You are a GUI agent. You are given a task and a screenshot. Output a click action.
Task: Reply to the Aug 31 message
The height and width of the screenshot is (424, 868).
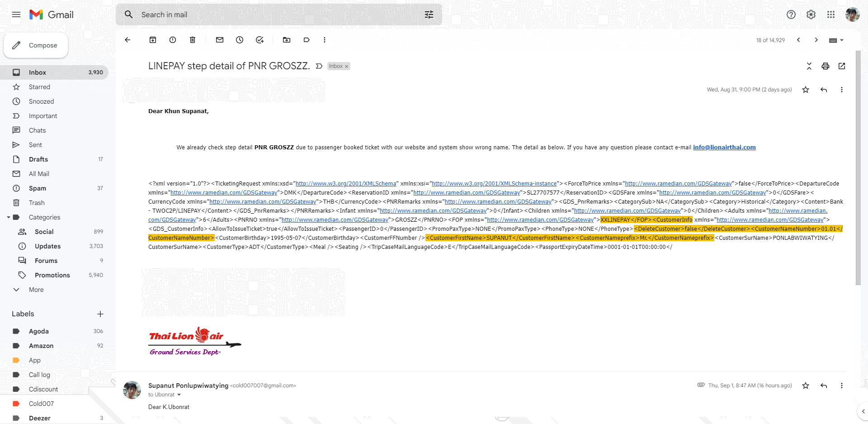[x=824, y=90]
